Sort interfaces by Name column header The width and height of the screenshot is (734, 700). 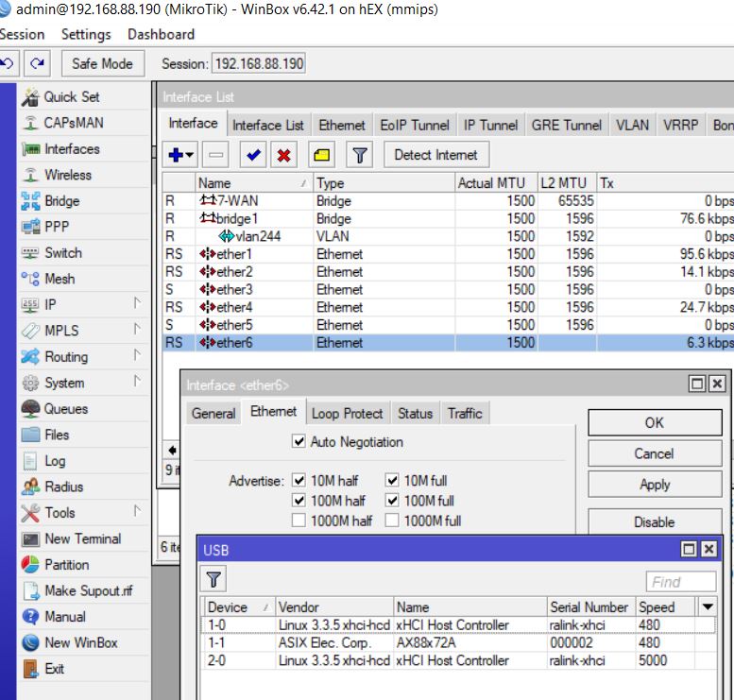[x=254, y=183]
